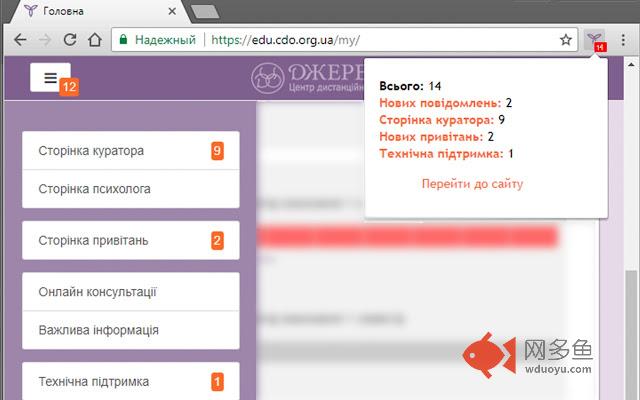Go to the browser home page icon
The height and width of the screenshot is (400, 640).
click(95, 40)
